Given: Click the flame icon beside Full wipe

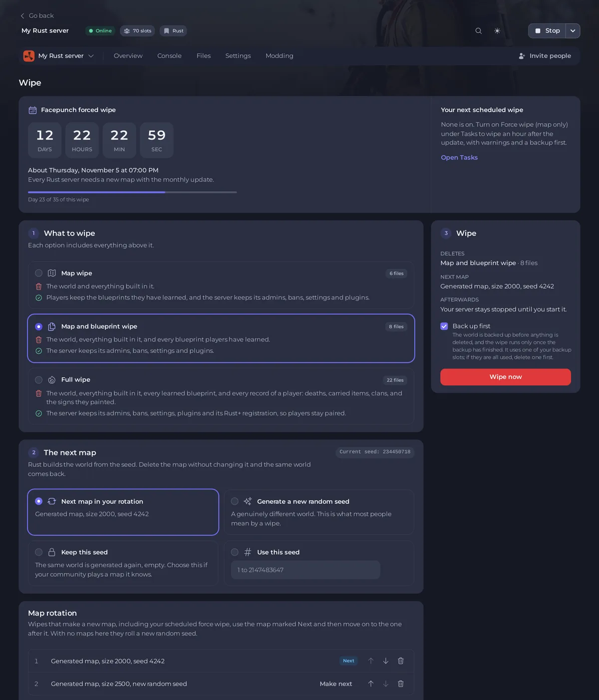Looking at the screenshot, I should [51, 380].
